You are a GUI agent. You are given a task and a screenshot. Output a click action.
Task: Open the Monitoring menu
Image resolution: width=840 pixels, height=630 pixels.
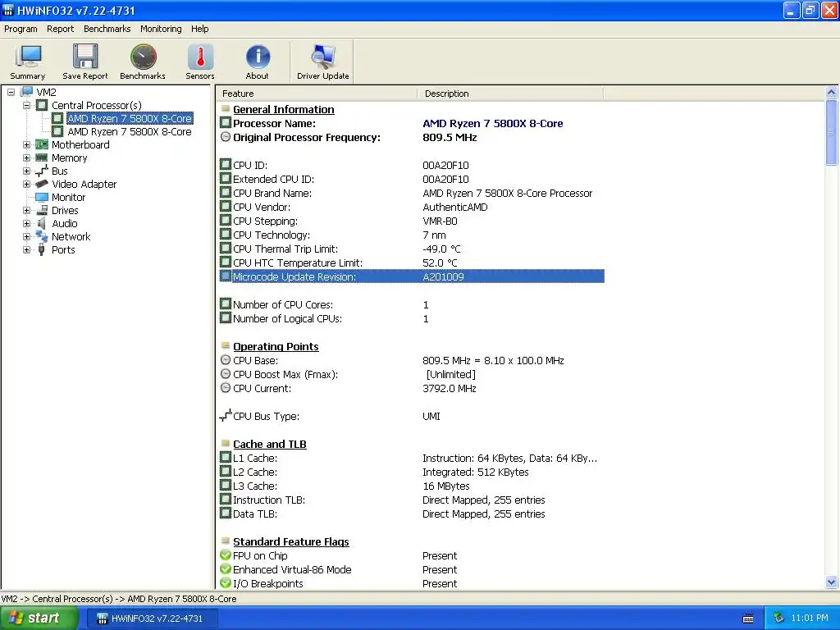click(161, 29)
